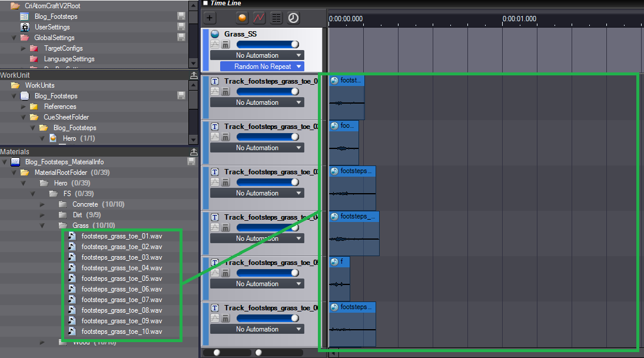Select footsteps_grass_toe_09.wav in Materials
Viewport: 644px width, 358px height.
click(x=122, y=321)
